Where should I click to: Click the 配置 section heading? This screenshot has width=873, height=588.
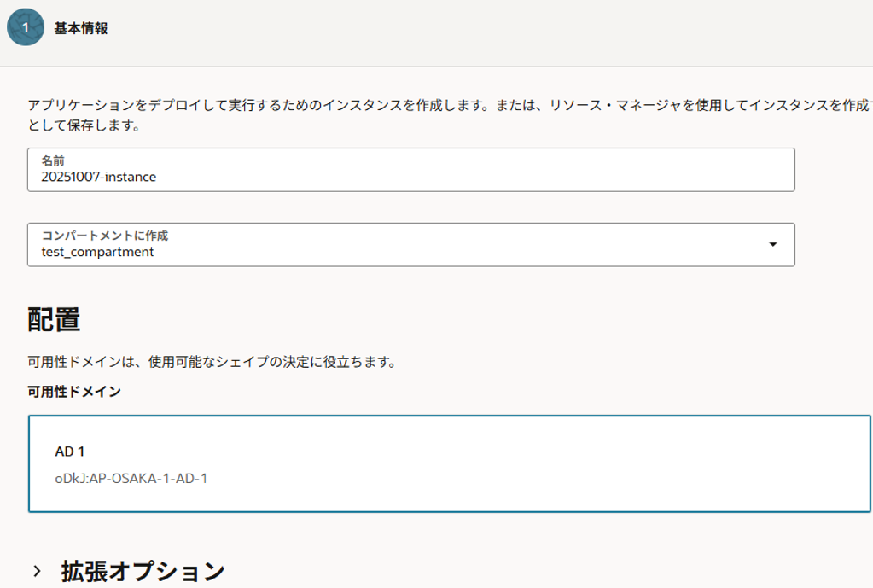pos(54,319)
